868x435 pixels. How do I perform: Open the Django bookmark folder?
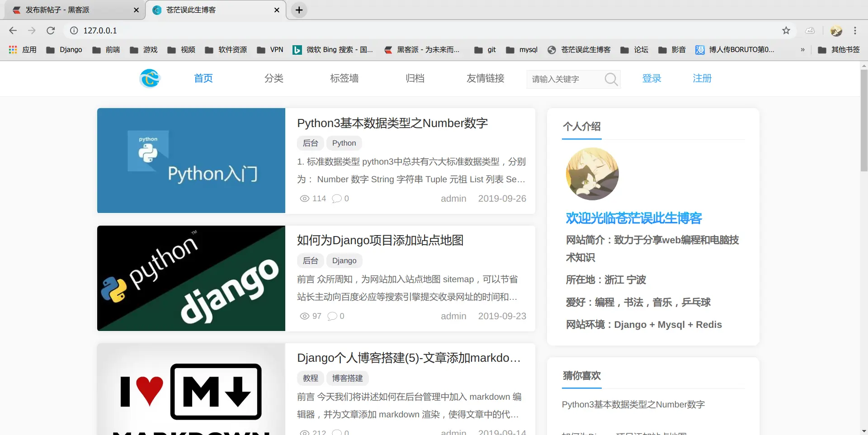point(64,50)
